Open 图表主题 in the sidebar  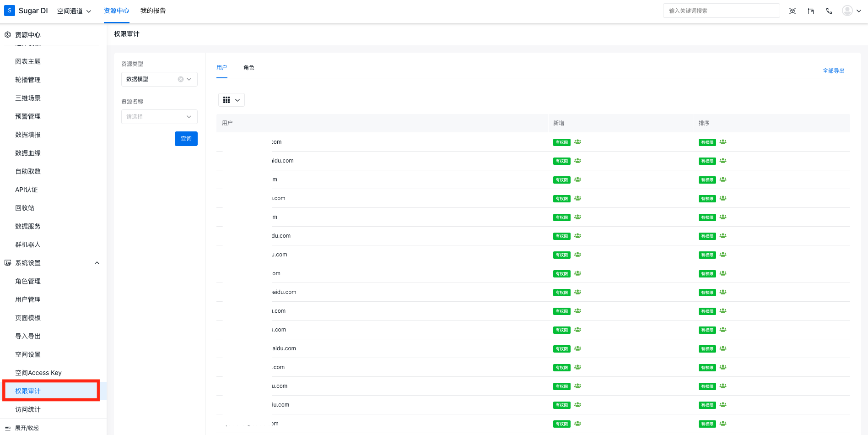pyautogui.click(x=28, y=61)
